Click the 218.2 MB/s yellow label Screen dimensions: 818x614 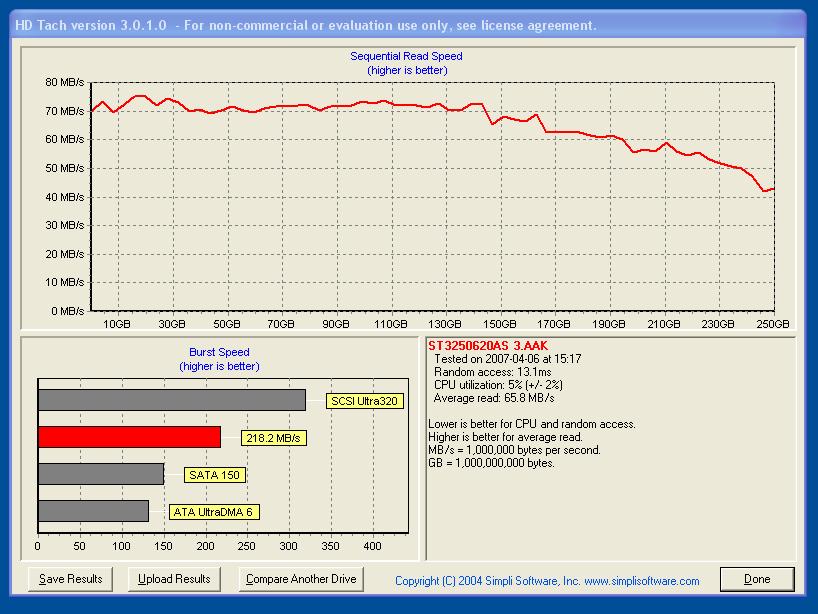(x=274, y=438)
